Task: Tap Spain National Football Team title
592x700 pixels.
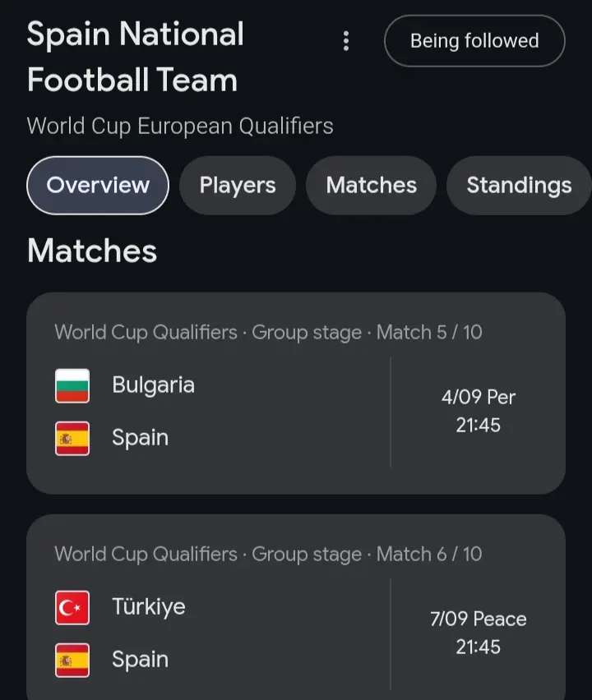Action: tap(136, 57)
